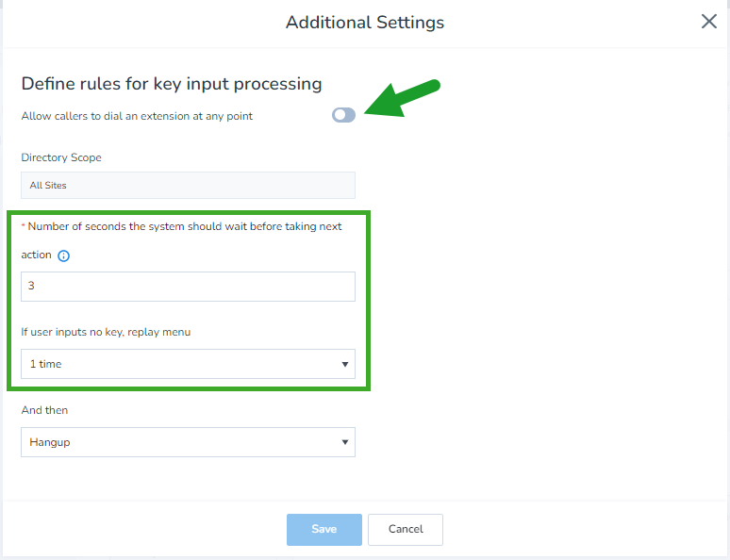Cancel the additional settings changes
The image size is (730, 560).
(406, 529)
